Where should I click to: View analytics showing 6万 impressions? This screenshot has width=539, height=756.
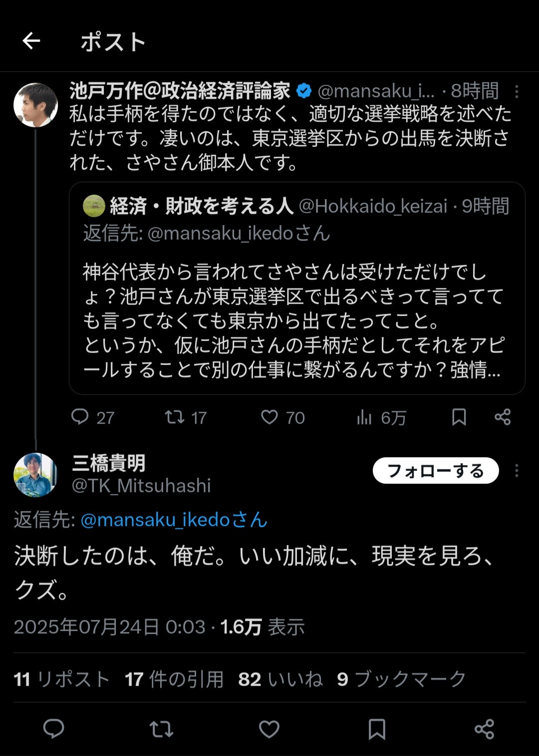(365, 417)
